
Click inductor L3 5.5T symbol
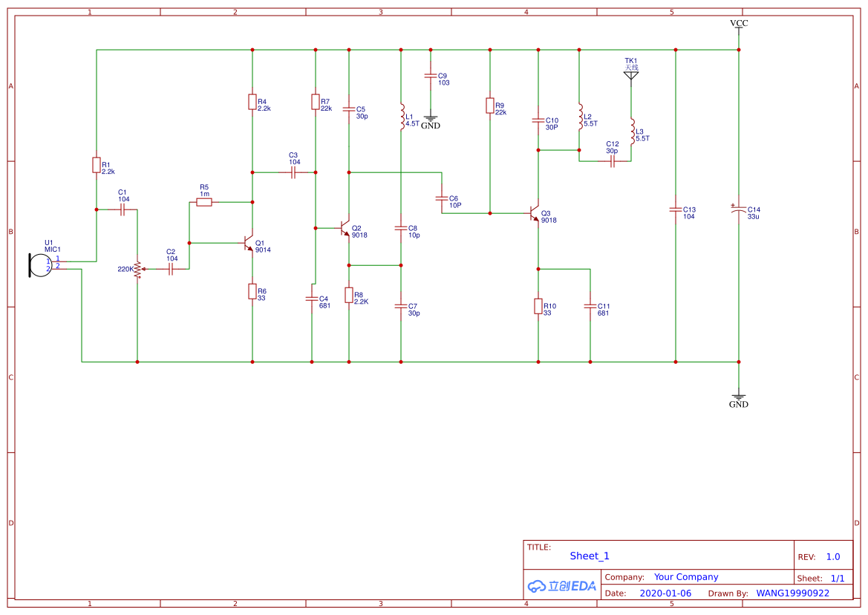(x=632, y=131)
